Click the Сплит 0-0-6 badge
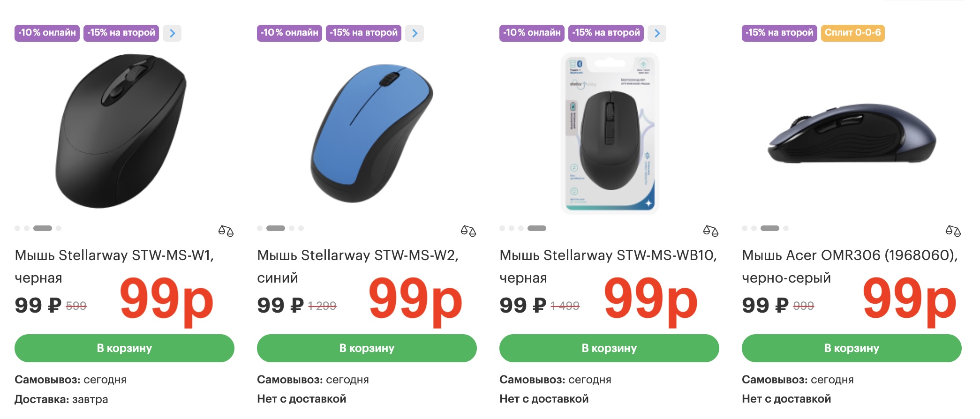This screenshot has width=980, height=419. pyautogui.click(x=852, y=33)
